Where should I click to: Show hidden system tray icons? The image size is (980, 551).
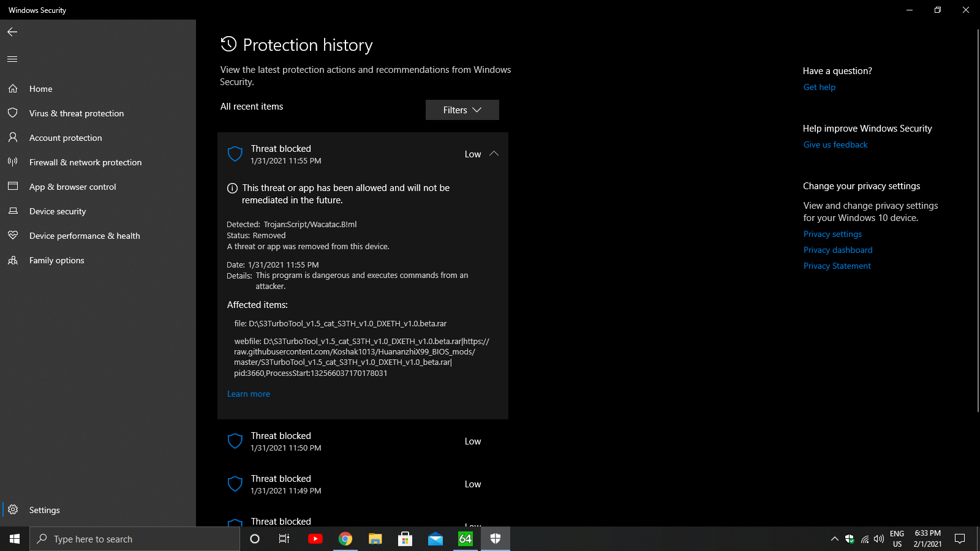click(x=834, y=539)
